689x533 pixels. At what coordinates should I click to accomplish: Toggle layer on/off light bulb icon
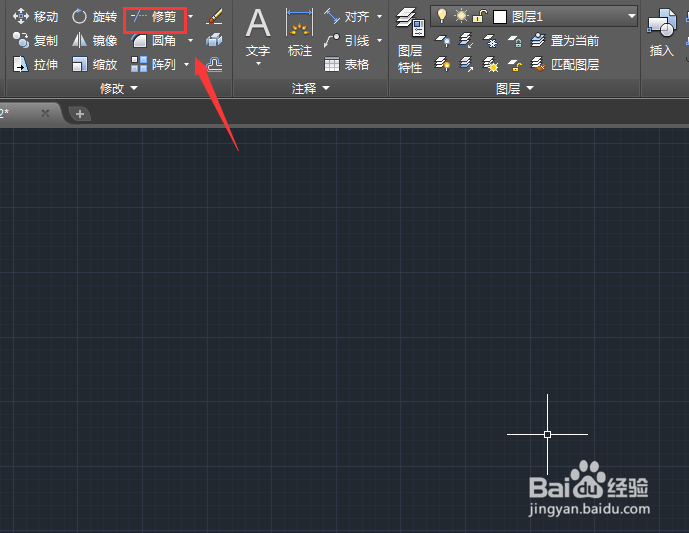(x=442, y=17)
